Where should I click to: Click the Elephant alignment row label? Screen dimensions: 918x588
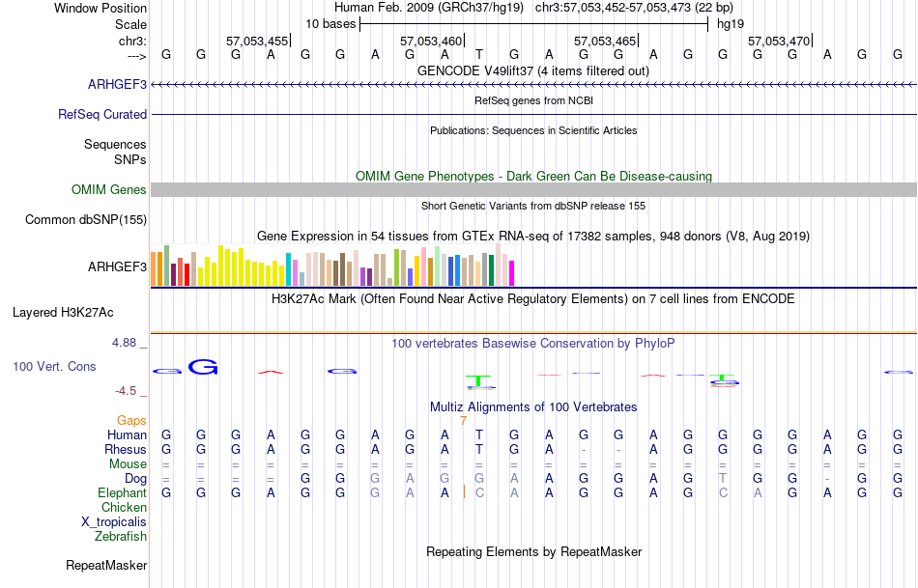[122, 492]
